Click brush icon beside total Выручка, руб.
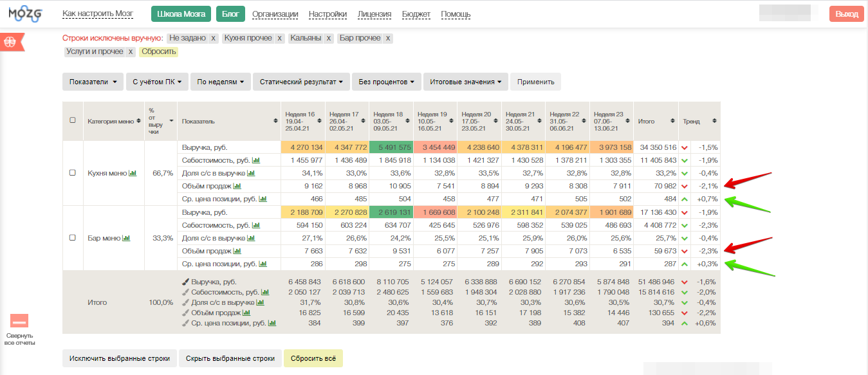The height and width of the screenshot is (375, 868). coord(186,282)
